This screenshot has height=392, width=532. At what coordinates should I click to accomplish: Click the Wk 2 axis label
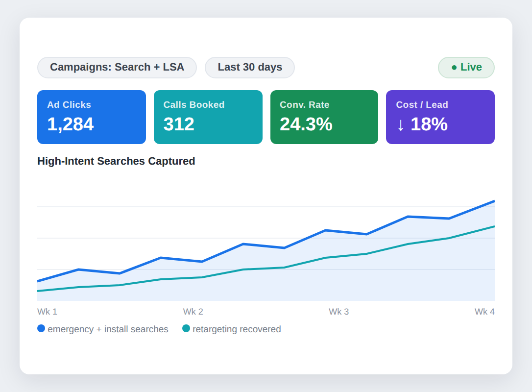click(x=193, y=312)
